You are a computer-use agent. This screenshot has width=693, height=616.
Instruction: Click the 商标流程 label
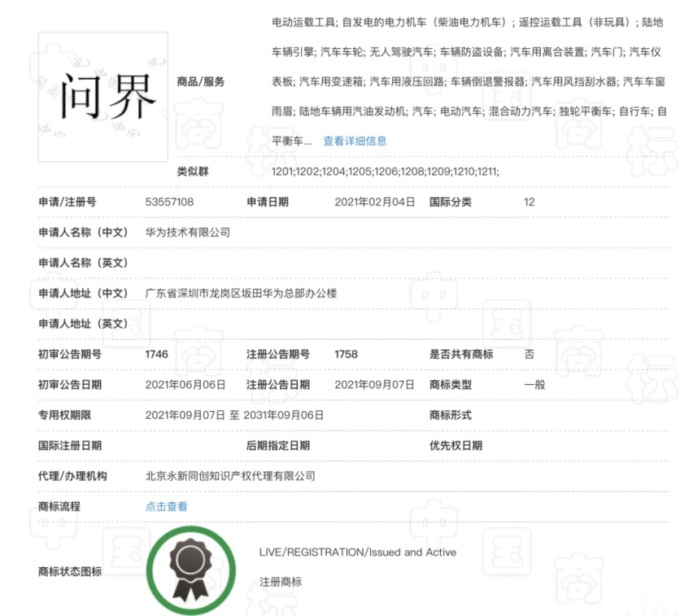[x=59, y=506]
